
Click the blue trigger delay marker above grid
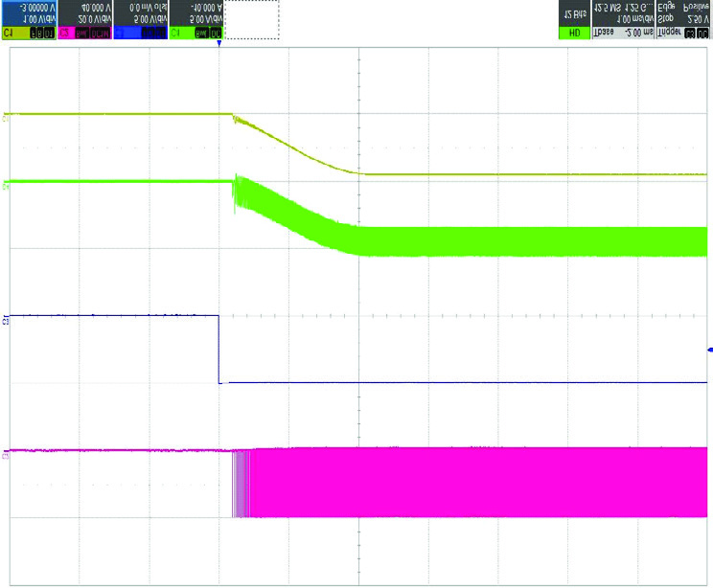219,44
